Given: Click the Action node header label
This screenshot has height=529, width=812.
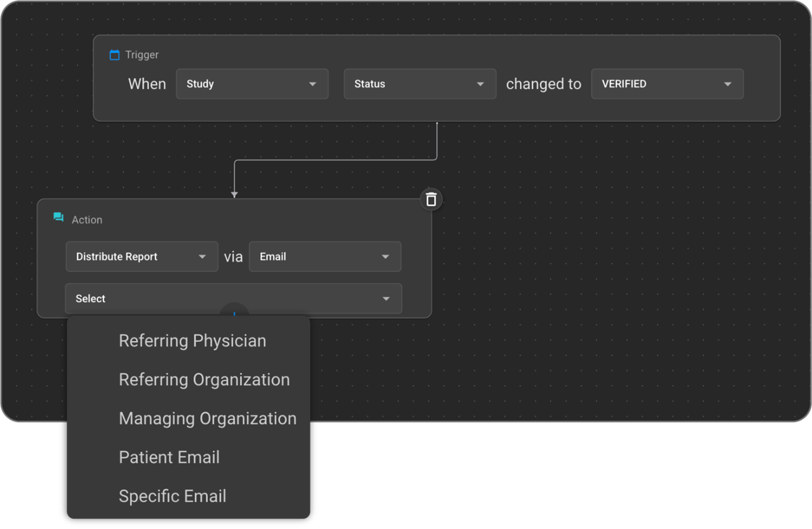Looking at the screenshot, I should 87,220.
